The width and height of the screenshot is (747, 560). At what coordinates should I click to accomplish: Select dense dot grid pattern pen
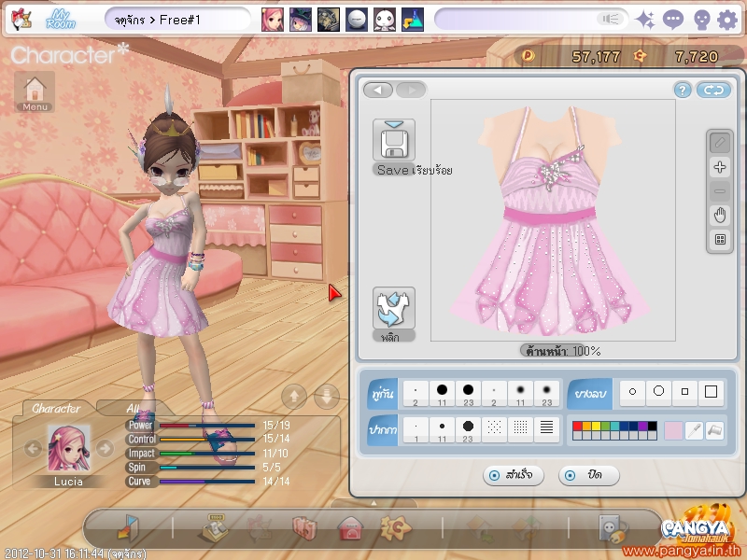pyautogui.click(x=520, y=429)
